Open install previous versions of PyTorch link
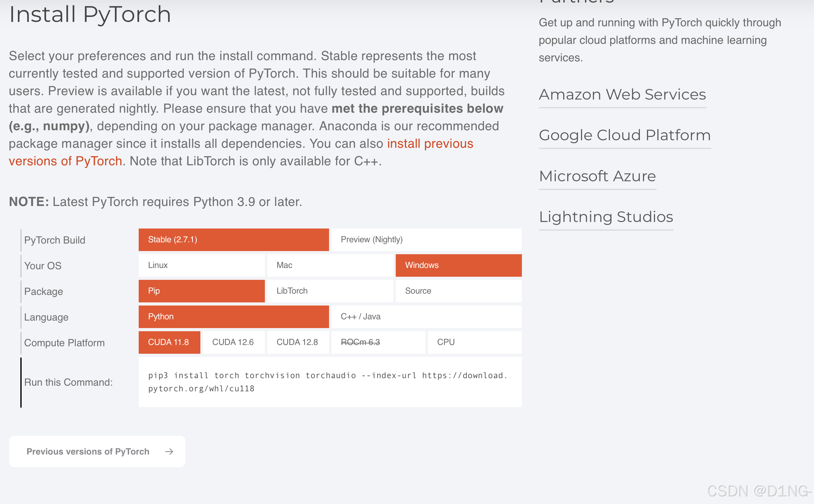The width and height of the screenshot is (814, 504). [x=430, y=144]
